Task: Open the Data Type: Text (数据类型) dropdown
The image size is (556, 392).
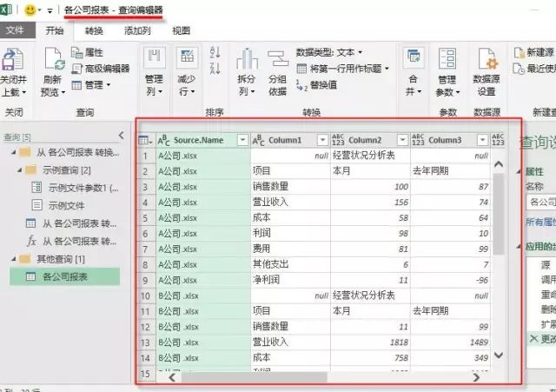Action: [328, 52]
